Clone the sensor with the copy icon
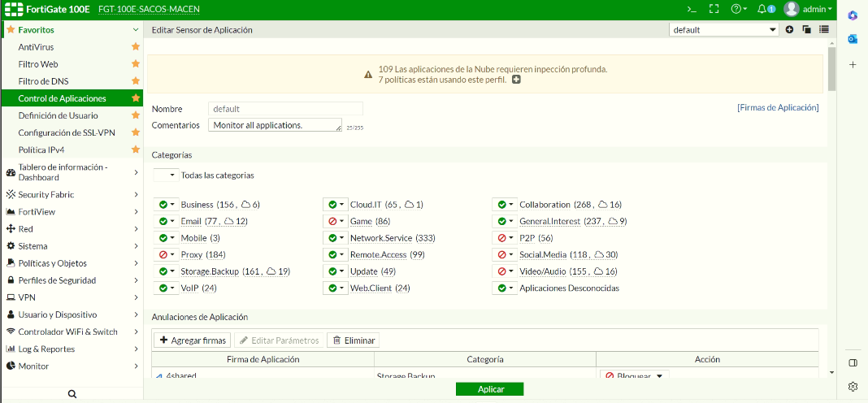This screenshot has width=868, height=403. pos(806,30)
